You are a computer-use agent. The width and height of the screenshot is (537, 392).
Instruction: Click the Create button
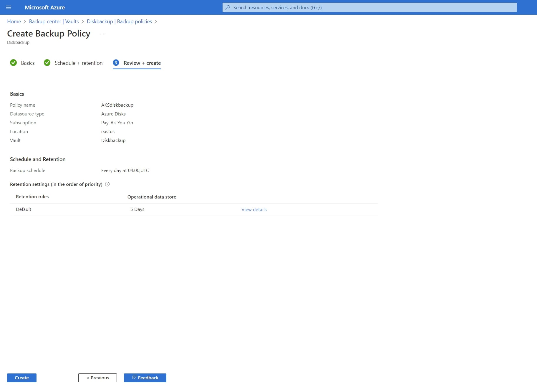tap(22, 378)
